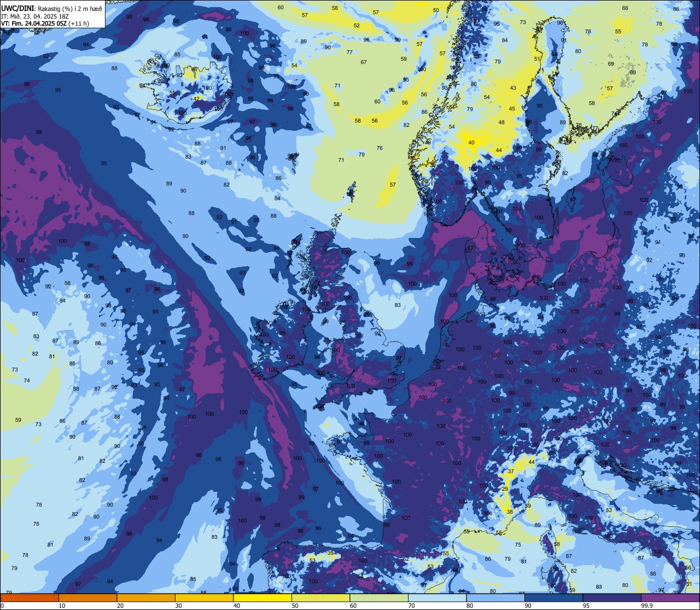Viewport: 700px width, 610px height.
Task: Click the golden 30–40 legend swatch
Action: [204, 597]
